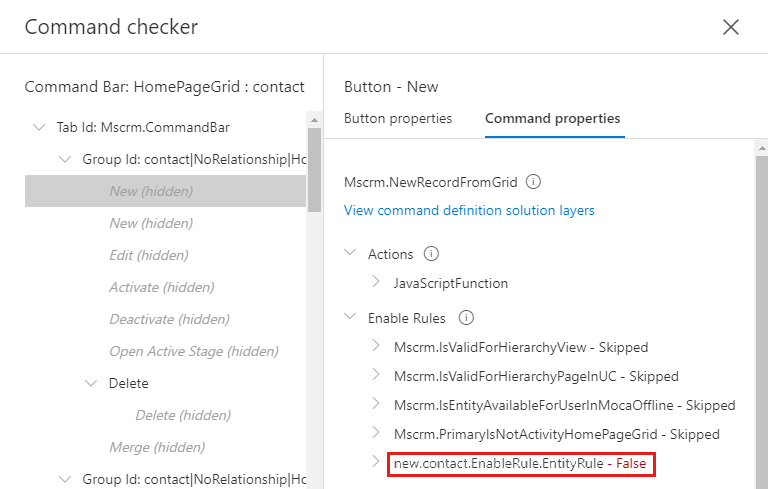The width and height of the screenshot is (768, 489).
Task: Expand new.contact.EnableRule.EntityRule chevron
Action: coord(376,463)
